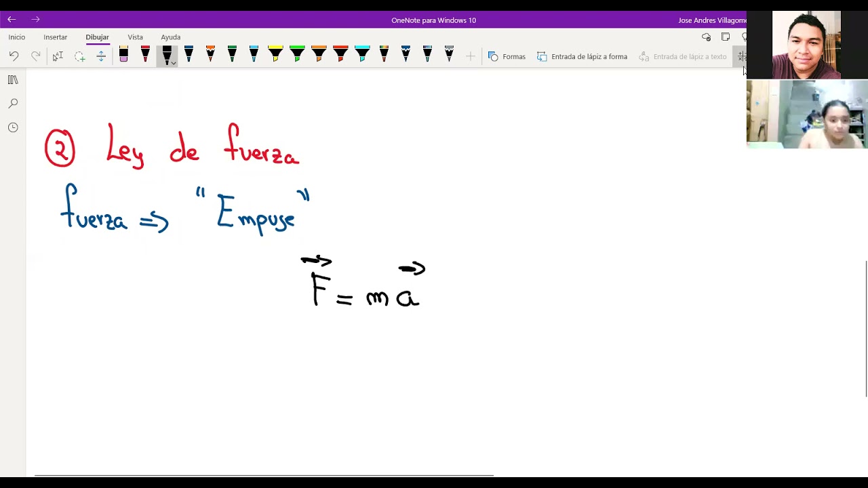This screenshot has height=488, width=868.
Task: Click the insert space tool
Action: [x=101, y=56]
